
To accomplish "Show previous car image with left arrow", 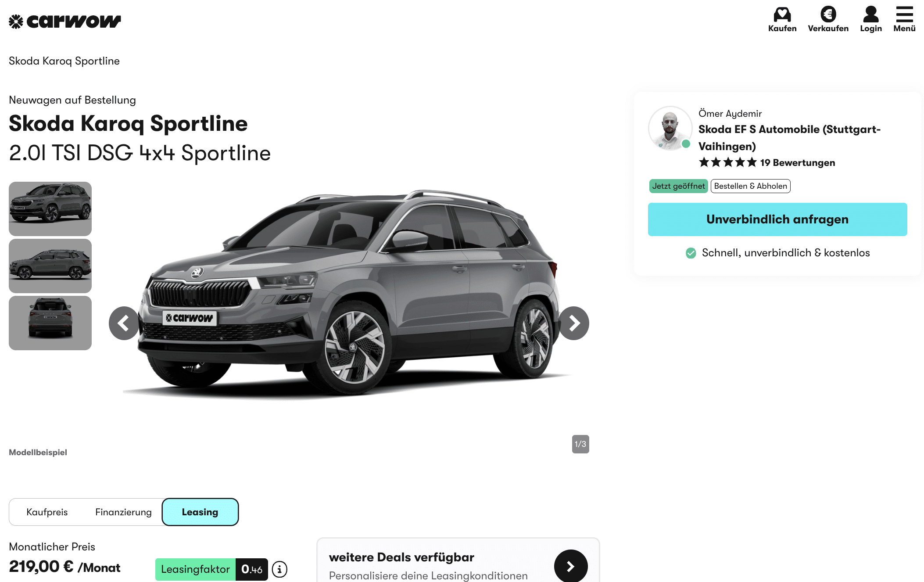I will 125,323.
